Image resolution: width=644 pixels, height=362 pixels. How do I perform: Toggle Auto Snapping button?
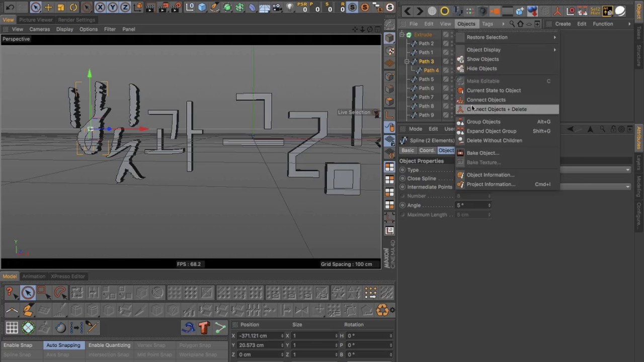(x=63, y=345)
